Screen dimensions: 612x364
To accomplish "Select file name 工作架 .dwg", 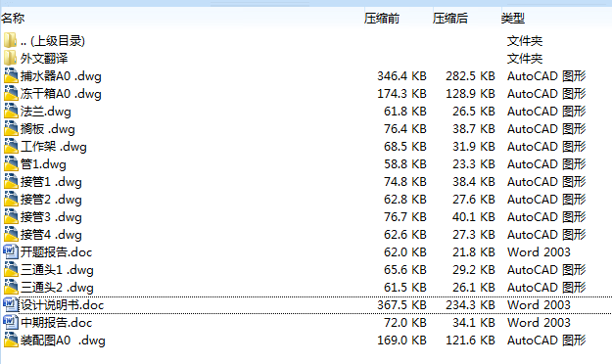I will pos(54,147).
